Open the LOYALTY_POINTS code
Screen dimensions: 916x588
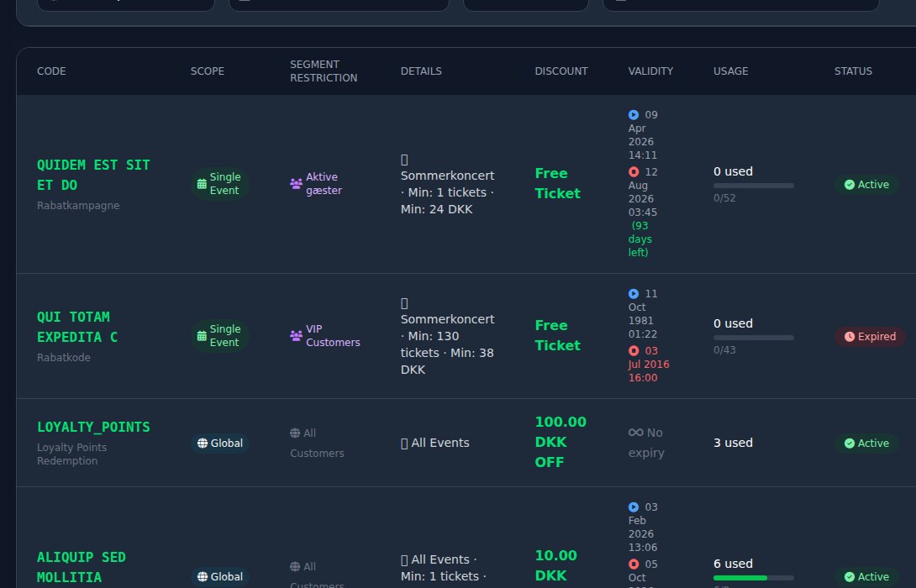[x=93, y=428]
